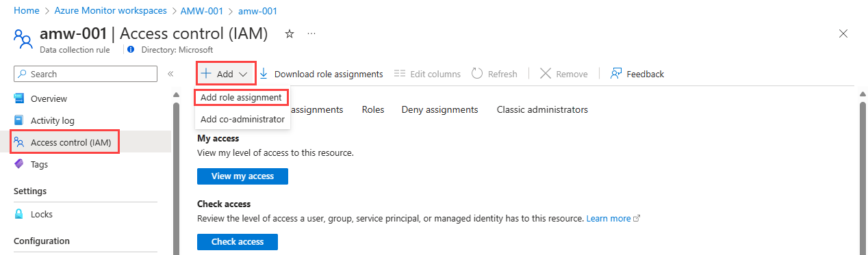868x255 pixels.
Task: Click the Refresh toolbar icon
Action: [x=477, y=74]
